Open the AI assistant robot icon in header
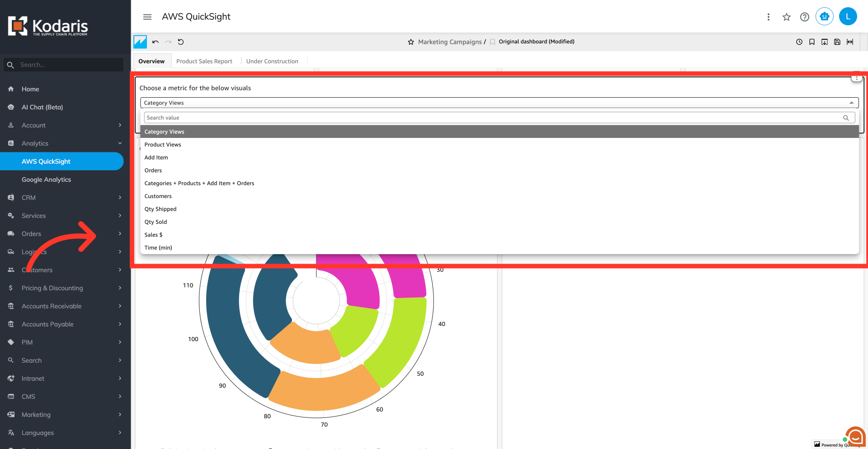 click(825, 17)
